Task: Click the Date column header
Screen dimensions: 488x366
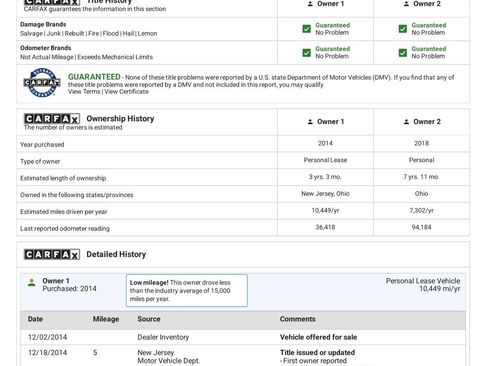Action: click(x=35, y=319)
